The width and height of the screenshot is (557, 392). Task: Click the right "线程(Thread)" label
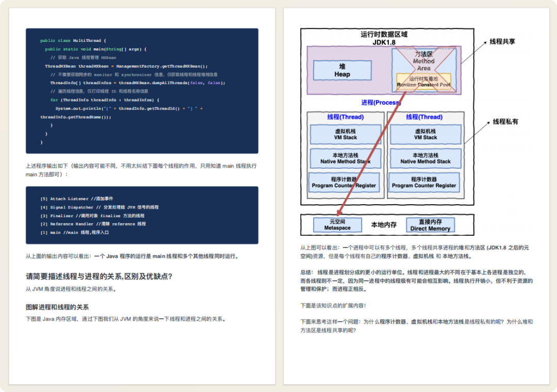click(424, 117)
